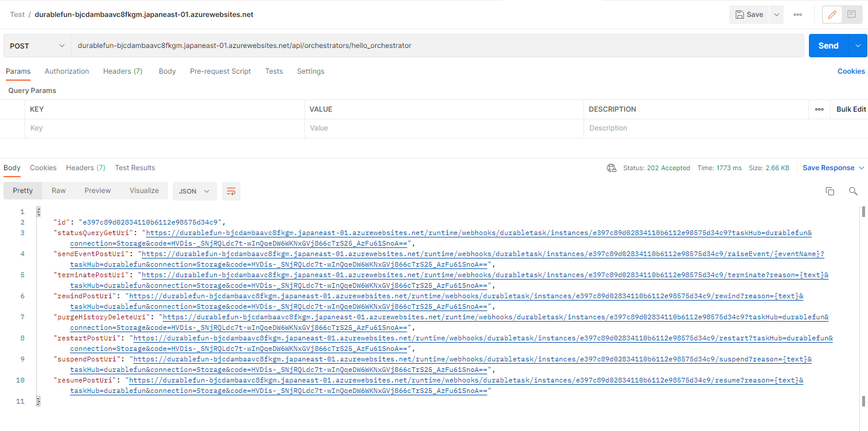Viewport: 868px width, 431px height.
Task: View the response Headers (7) tab
Action: pyautogui.click(x=85, y=168)
